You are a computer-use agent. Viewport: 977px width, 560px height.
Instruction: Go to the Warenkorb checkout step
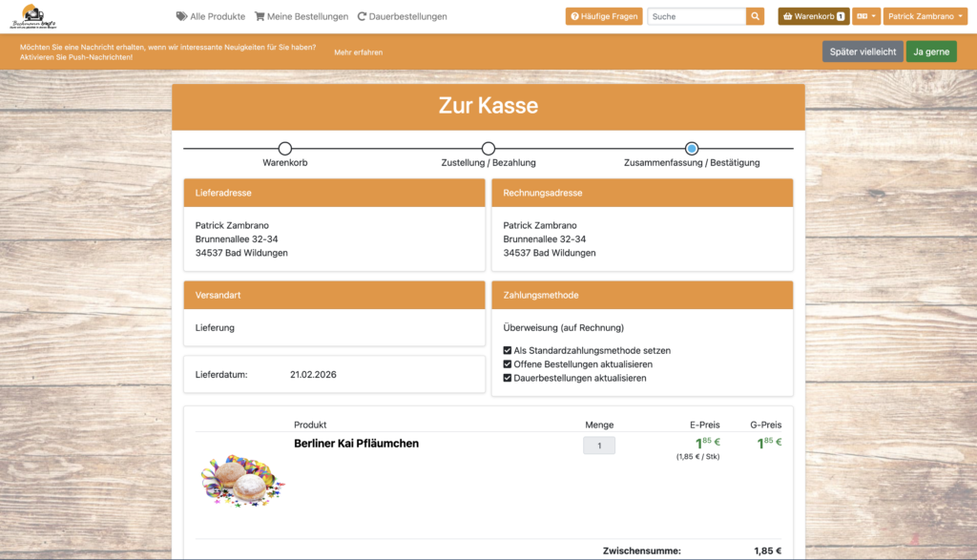(284, 149)
